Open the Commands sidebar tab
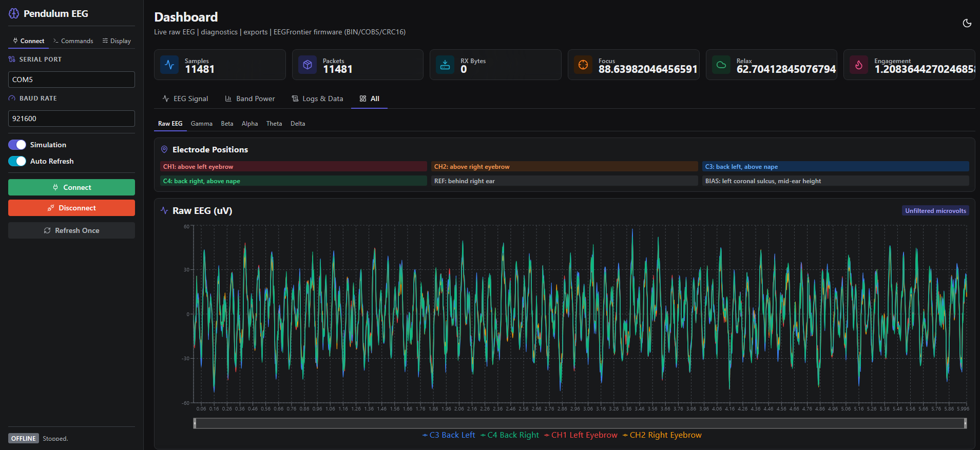This screenshot has height=450, width=980. pos(73,41)
